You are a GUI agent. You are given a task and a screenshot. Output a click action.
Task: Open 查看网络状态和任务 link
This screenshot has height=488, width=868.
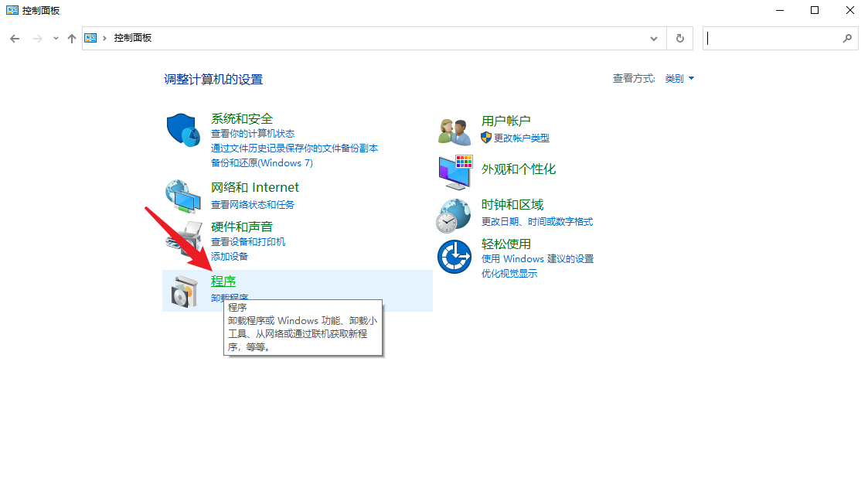253,205
